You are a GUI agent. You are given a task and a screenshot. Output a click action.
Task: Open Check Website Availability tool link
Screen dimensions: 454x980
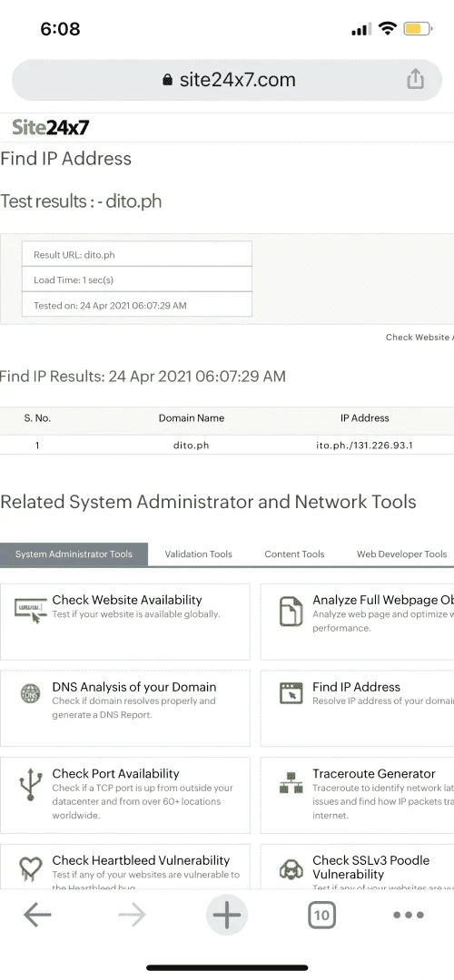(x=127, y=600)
